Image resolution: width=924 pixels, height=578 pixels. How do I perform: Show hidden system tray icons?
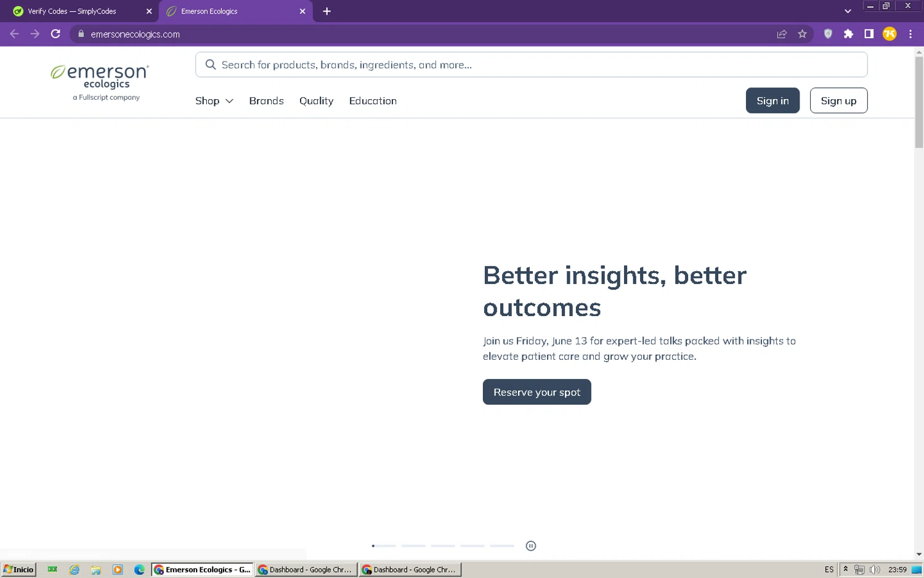846,569
